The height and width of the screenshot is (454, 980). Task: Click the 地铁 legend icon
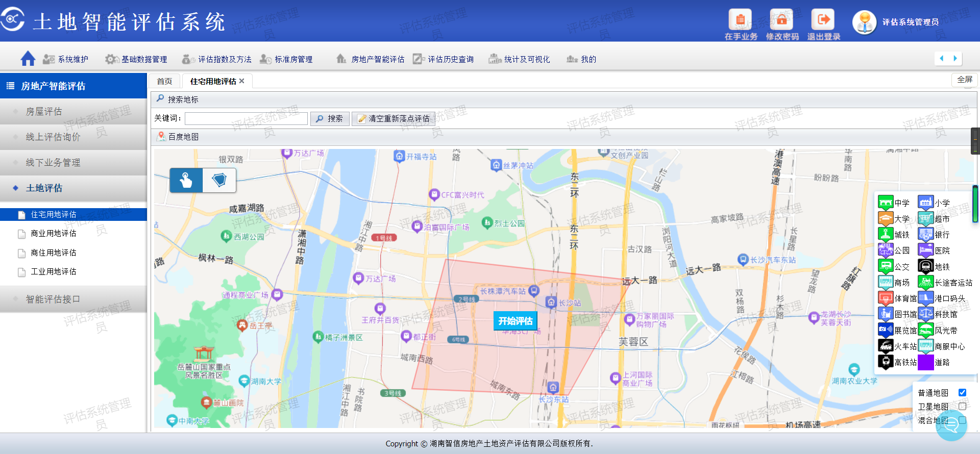coord(926,266)
